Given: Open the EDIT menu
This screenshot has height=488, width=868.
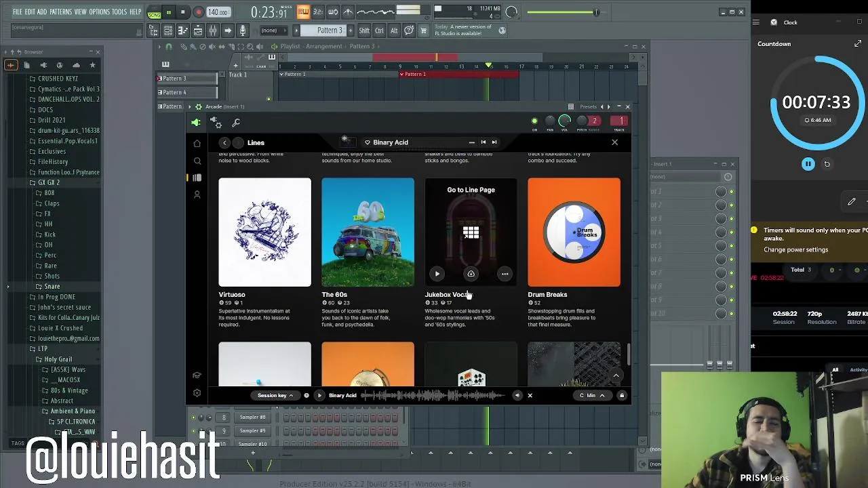Looking at the screenshot, I should coord(30,12).
